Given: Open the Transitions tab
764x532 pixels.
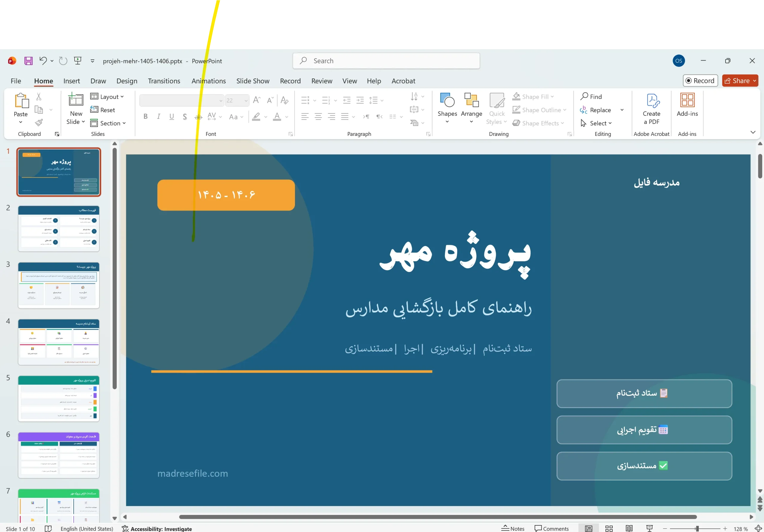Looking at the screenshot, I should (164, 81).
